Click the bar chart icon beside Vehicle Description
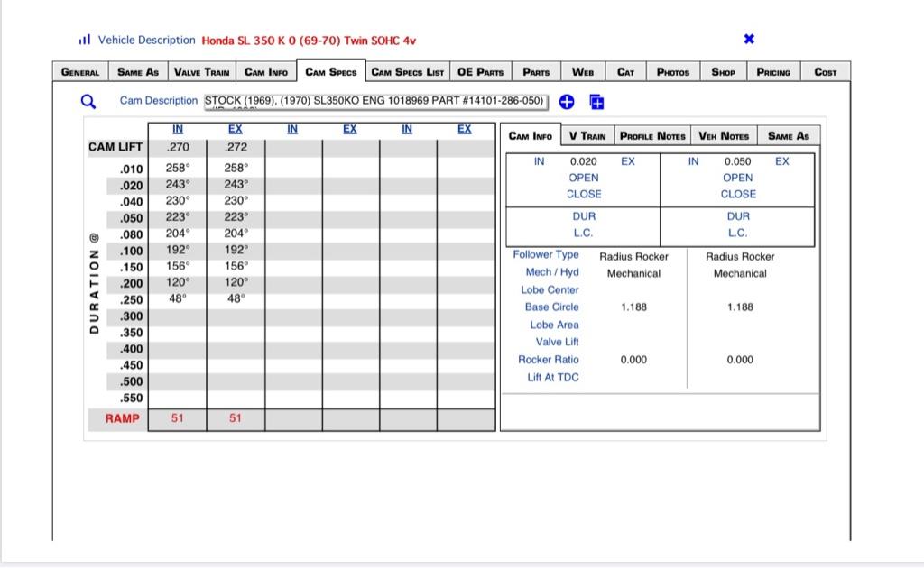Image resolution: width=924 pixels, height=568 pixels. (85, 40)
